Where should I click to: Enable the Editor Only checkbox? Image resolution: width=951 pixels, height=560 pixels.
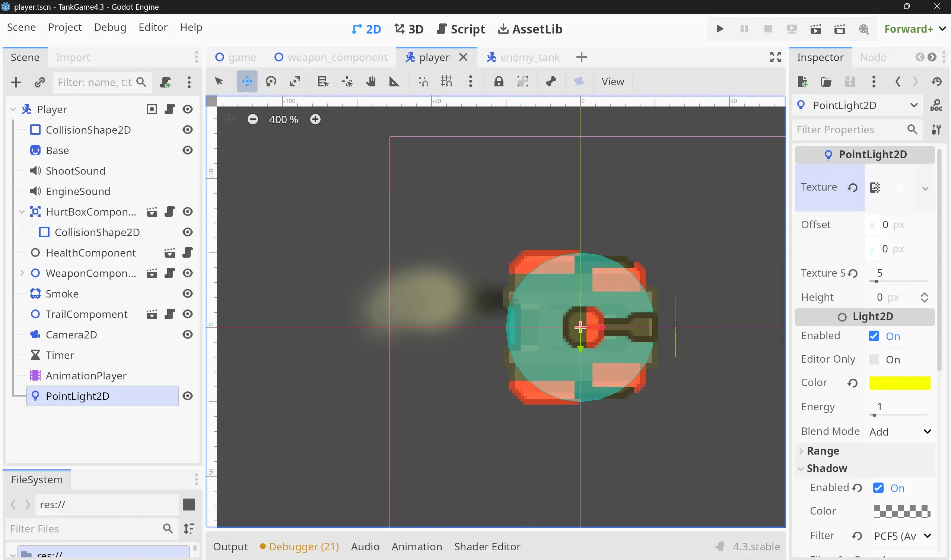coord(874,359)
